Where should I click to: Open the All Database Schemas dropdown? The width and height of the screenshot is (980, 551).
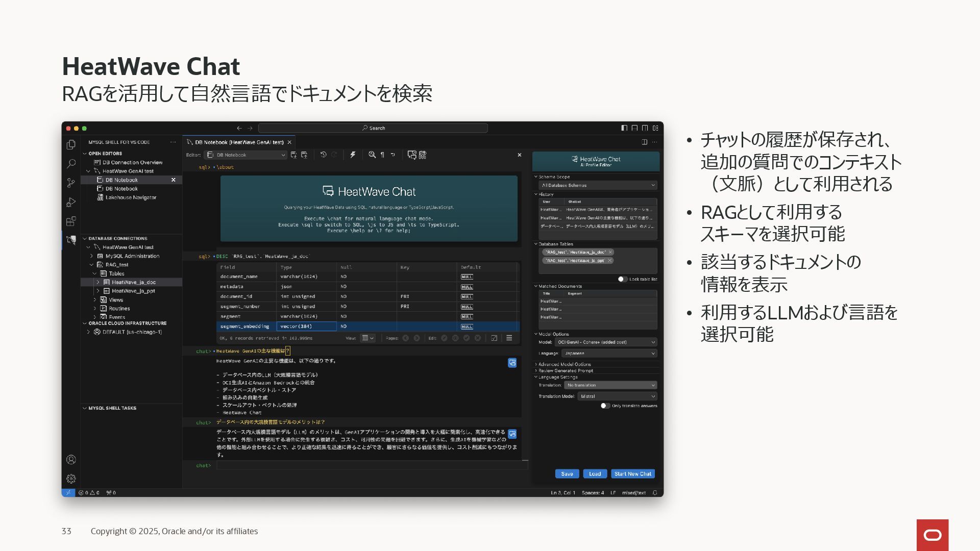point(598,185)
